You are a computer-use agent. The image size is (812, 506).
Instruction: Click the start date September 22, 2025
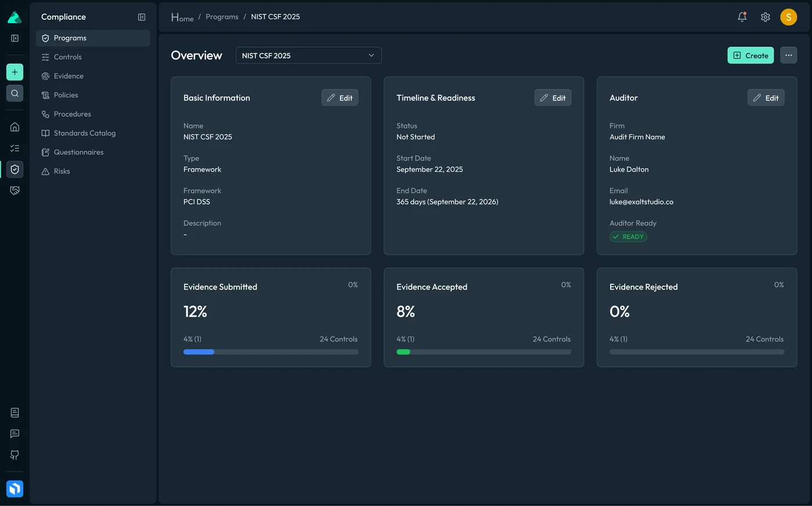pyautogui.click(x=430, y=169)
